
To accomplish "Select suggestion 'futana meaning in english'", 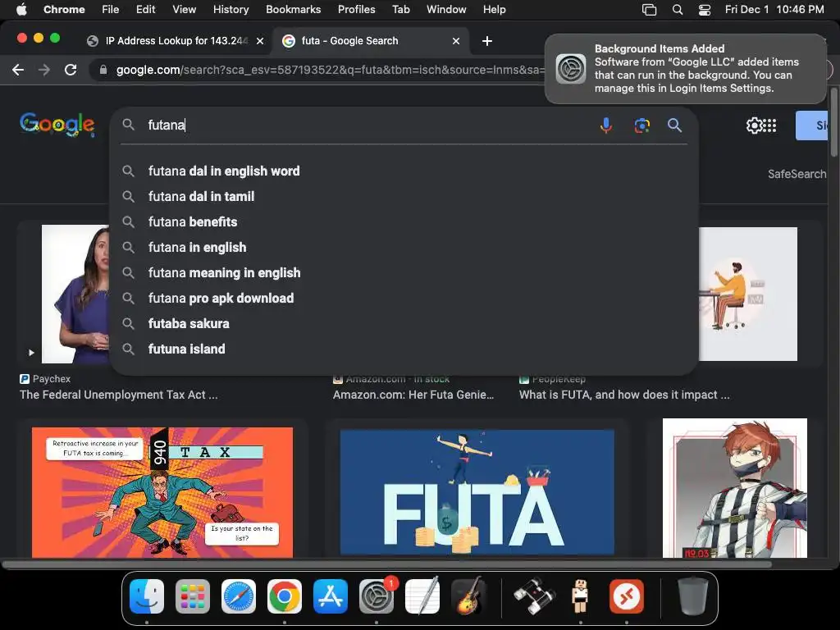I will 404,272.
